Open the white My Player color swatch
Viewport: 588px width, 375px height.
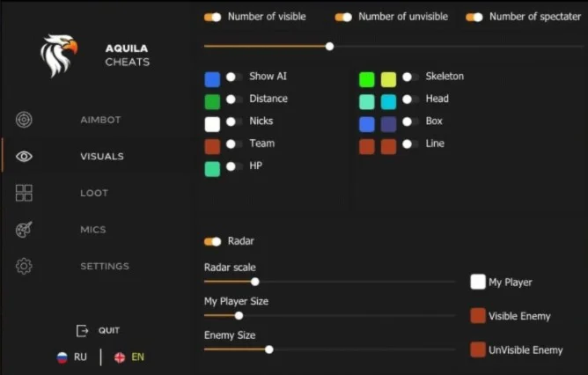pos(478,282)
